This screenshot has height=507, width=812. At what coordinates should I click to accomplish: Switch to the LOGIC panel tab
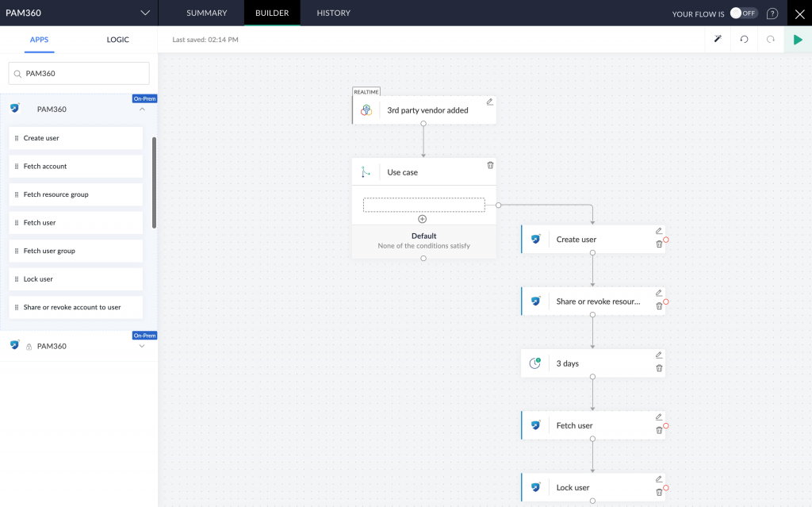click(x=117, y=40)
